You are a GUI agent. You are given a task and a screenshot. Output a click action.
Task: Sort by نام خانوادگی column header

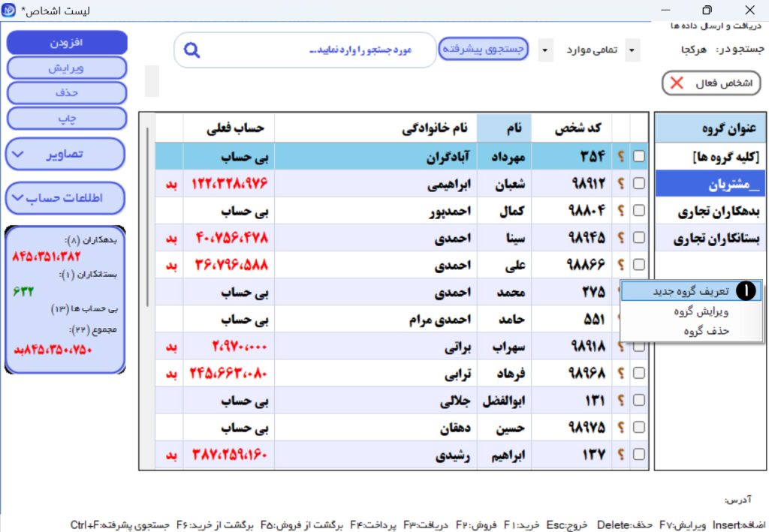[x=375, y=128]
